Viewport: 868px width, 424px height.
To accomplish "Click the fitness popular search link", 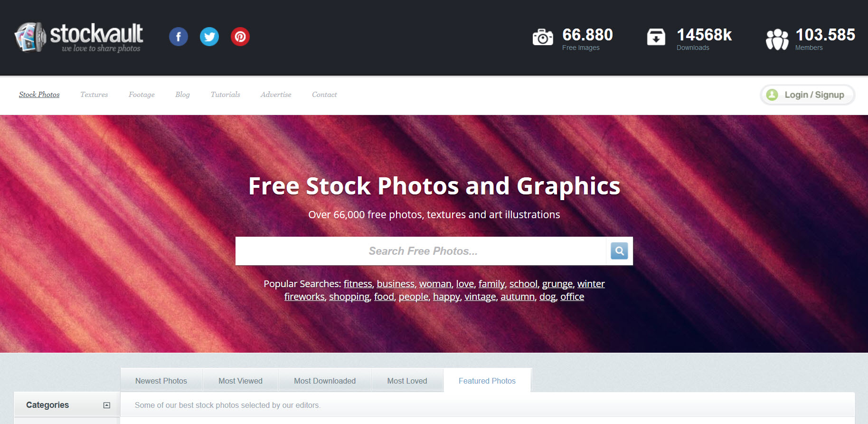I will pos(358,284).
